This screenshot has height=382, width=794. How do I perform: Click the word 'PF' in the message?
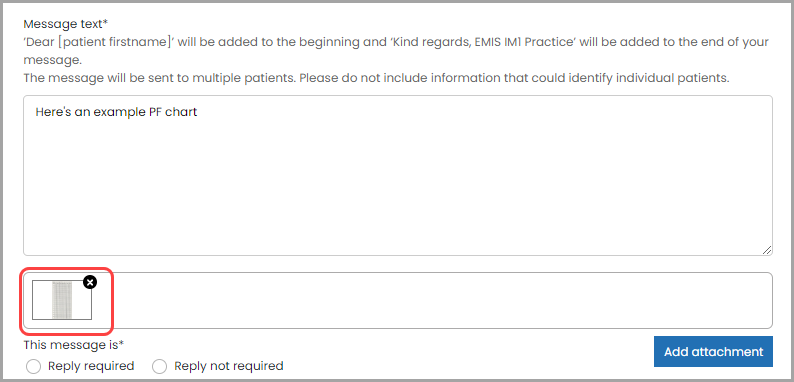coord(156,112)
